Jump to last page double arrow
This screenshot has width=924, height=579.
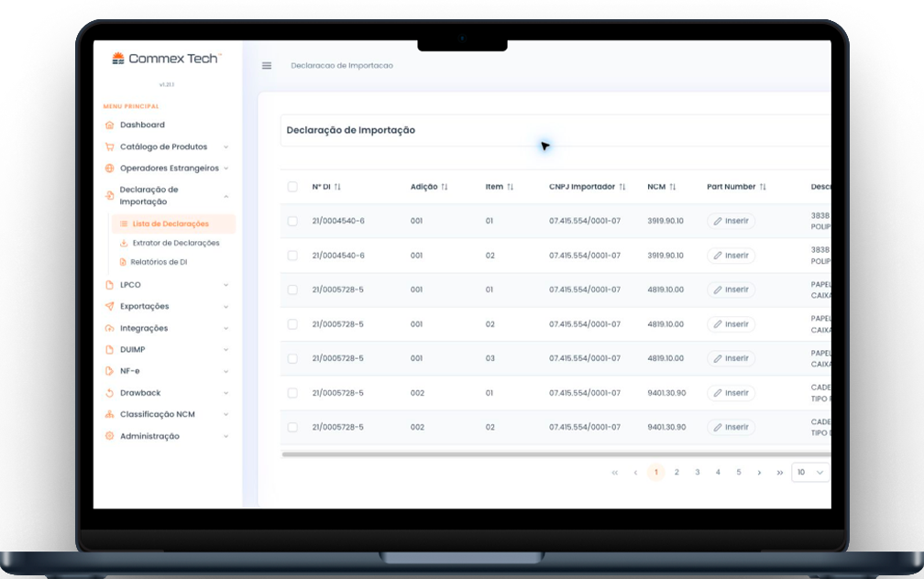(x=779, y=473)
